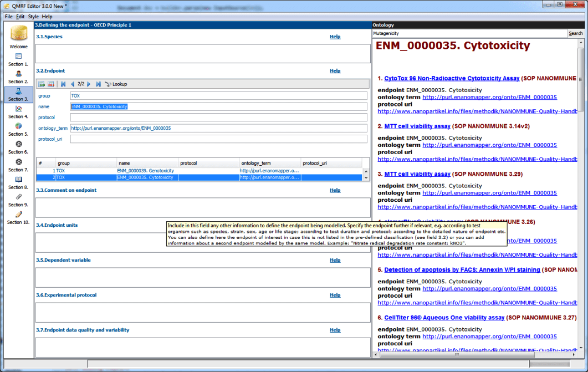Go to next endpoint record

(89, 84)
